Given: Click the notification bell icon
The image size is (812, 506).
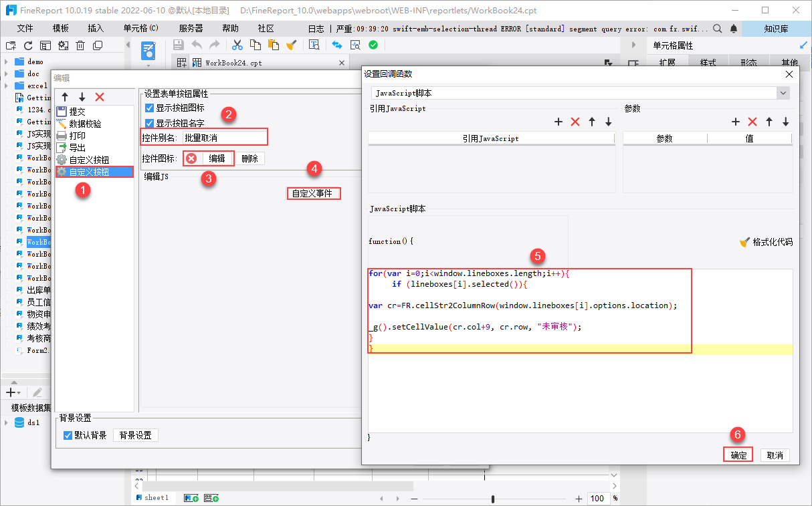Looking at the screenshot, I should click(x=734, y=29).
